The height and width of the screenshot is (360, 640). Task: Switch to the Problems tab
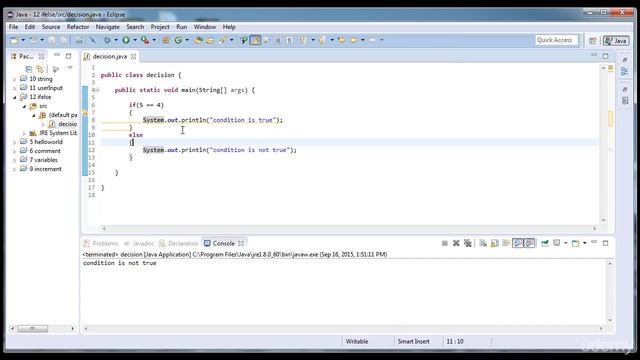(x=101, y=243)
